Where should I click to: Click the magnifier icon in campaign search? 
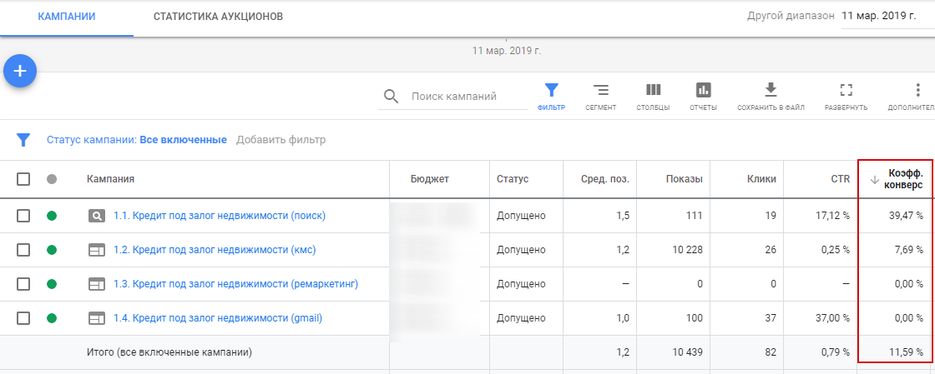(391, 97)
